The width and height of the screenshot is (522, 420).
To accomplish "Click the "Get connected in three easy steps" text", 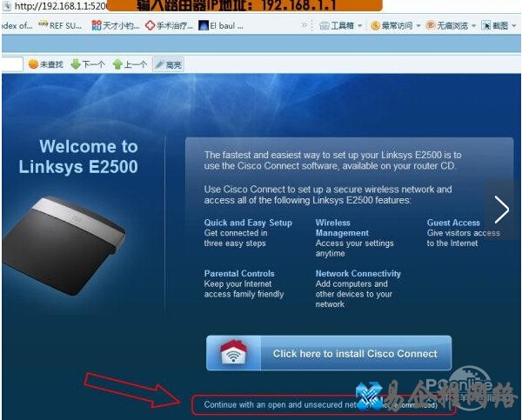I will [x=236, y=238].
